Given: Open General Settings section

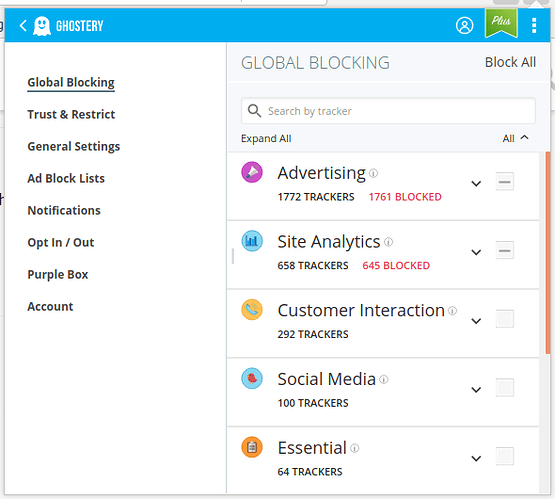Looking at the screenshot, I should pos(74,147).
